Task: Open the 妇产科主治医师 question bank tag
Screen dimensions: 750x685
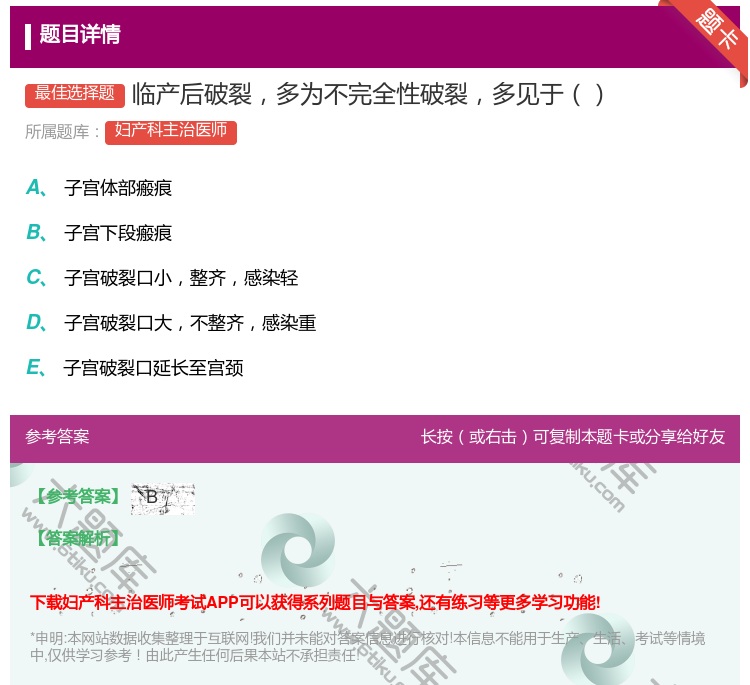Action: click(171, 132)
